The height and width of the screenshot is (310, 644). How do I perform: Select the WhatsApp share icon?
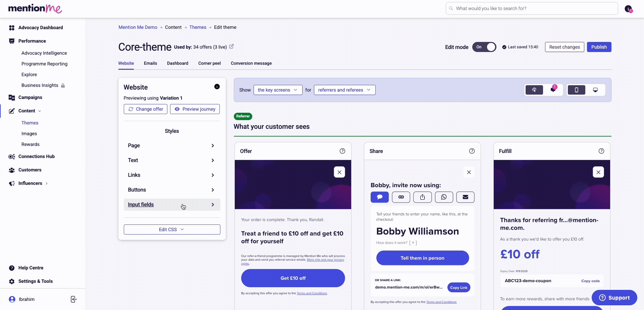tap(444, 197)
